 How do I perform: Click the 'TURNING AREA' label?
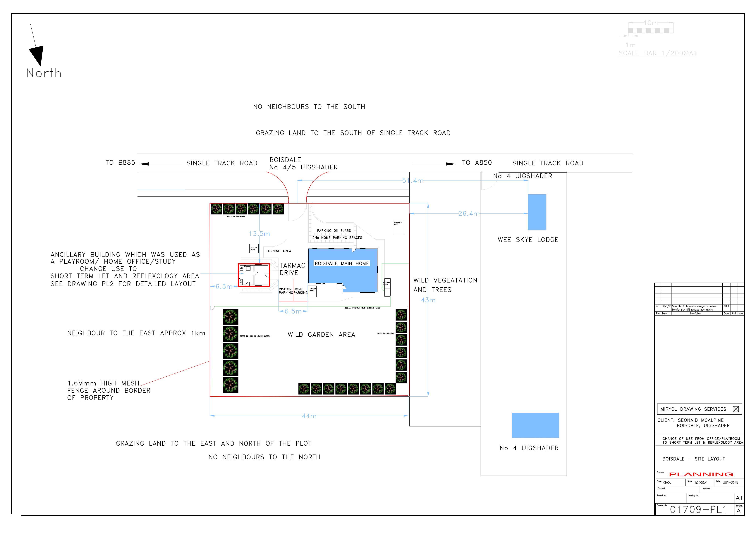tap(279, 251)
